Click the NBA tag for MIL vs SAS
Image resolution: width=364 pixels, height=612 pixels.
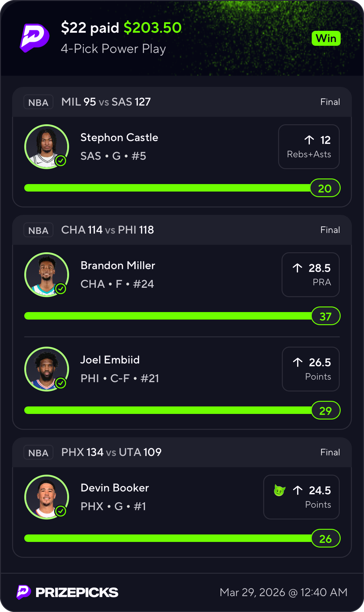point(38,102)
